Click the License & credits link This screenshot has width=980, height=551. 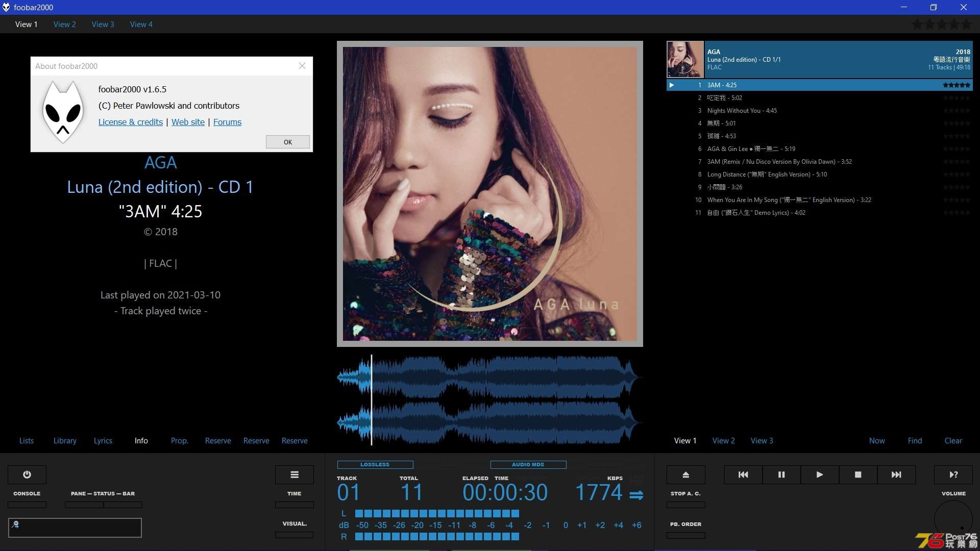pyautogui.click(x=129, y=122)
